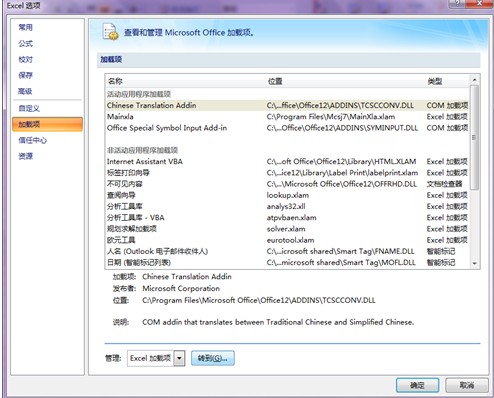Click the COM addin description text
The width and height of the screenshot is (494, 398).
[x=278, y=322]
